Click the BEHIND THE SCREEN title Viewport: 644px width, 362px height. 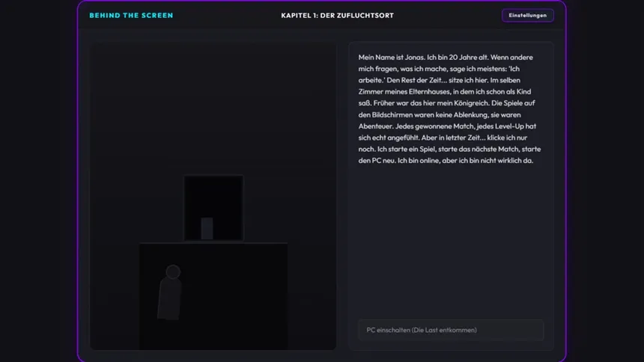coord(132,16)
